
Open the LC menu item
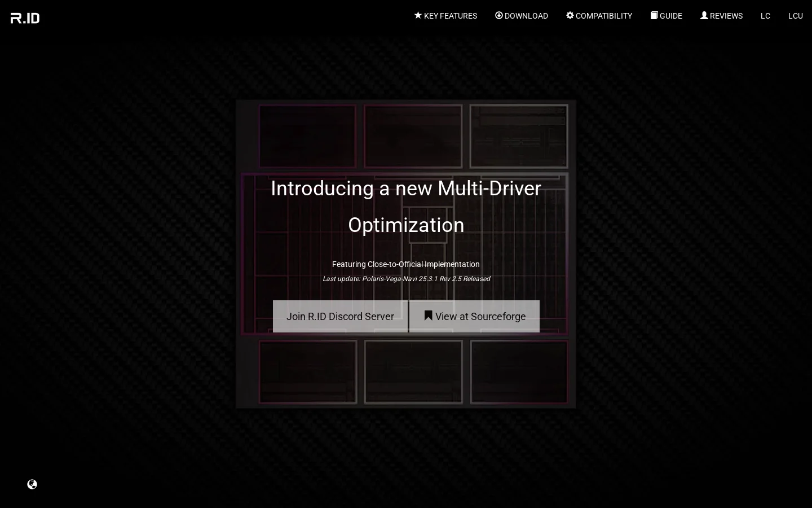(x=765, y=16)
